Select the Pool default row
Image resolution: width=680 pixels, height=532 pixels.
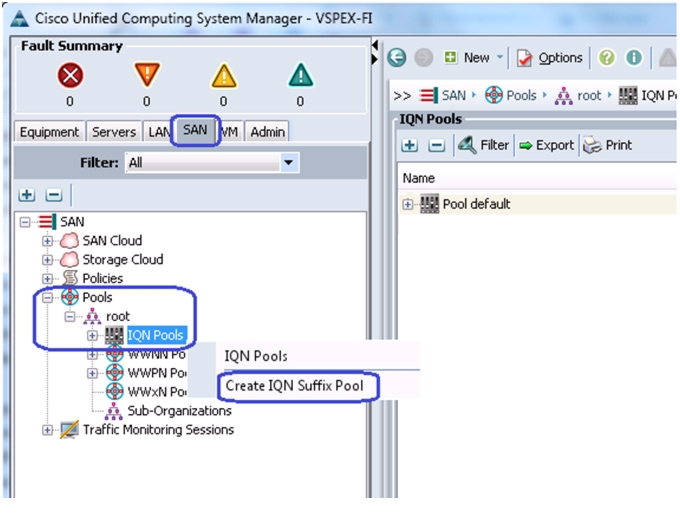click(x=537, y=204)
